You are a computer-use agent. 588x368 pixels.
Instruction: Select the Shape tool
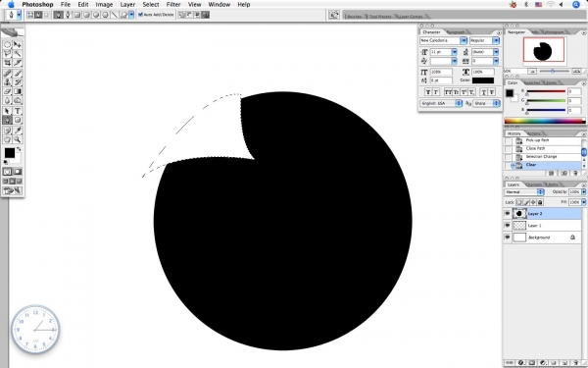[x=18, y=120]
